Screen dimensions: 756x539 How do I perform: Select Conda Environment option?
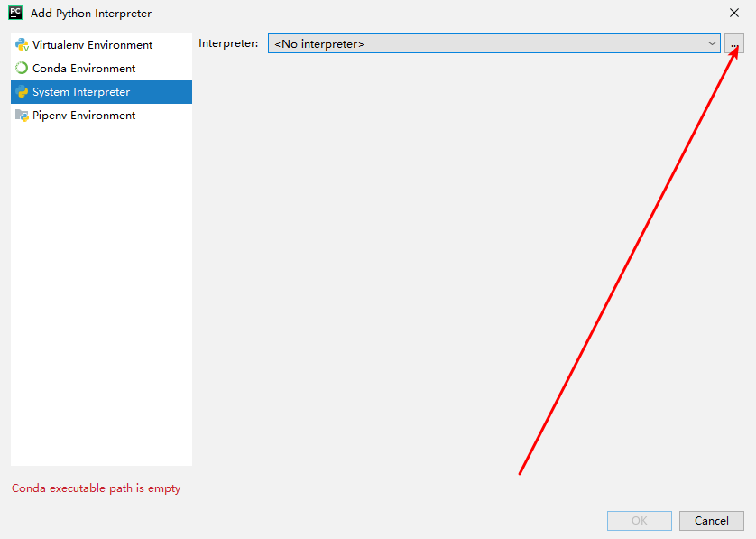101,69
